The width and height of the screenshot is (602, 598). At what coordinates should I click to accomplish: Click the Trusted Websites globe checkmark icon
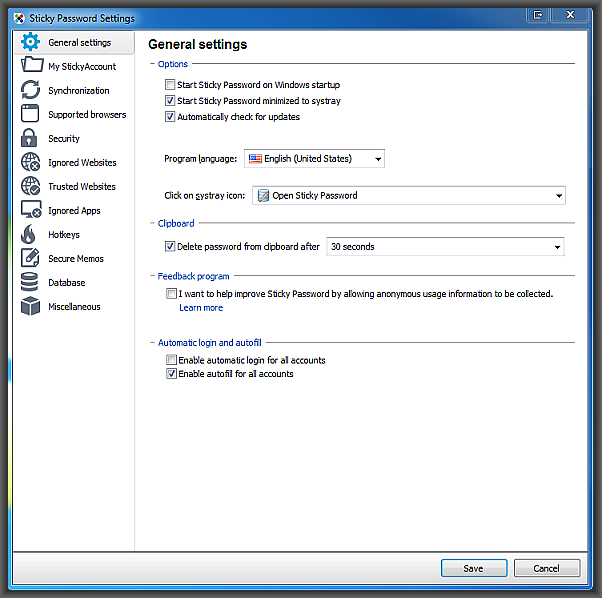[30, 186]
